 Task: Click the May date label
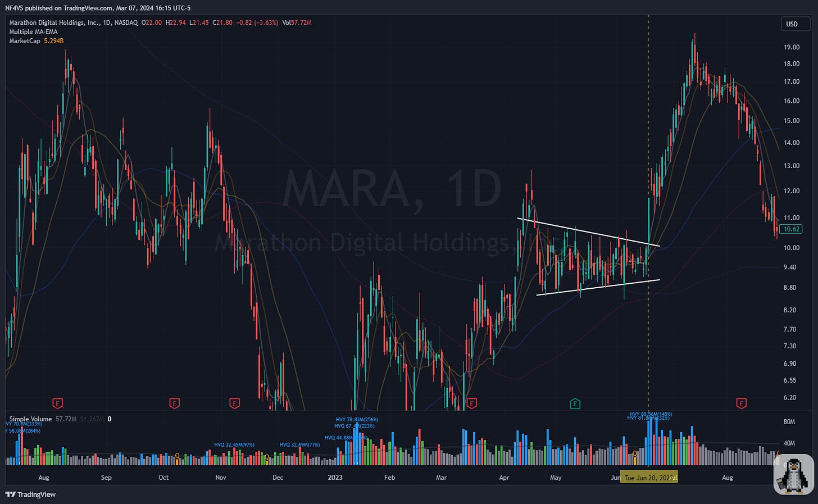pos(556,478)
